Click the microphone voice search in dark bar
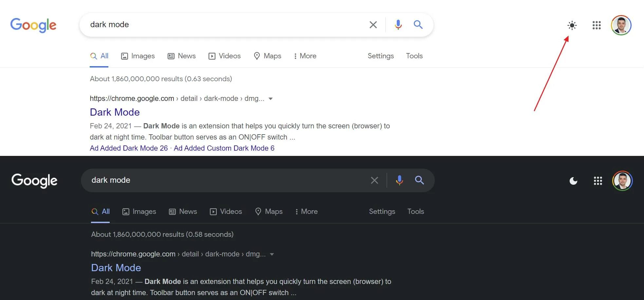This screenshot has width=644, height=300. 399,180
